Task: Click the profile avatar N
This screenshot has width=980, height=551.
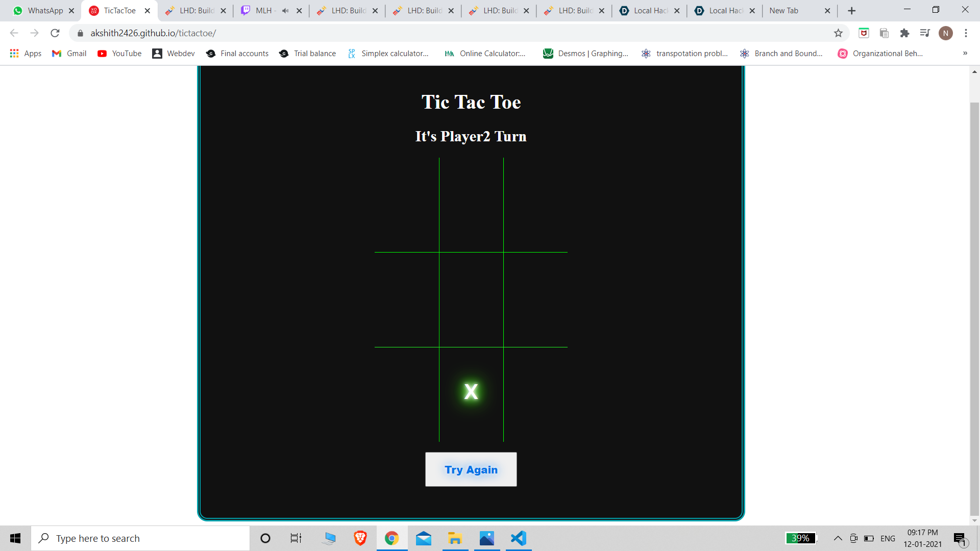Action: pyautogui.click(x=945, y=33)
